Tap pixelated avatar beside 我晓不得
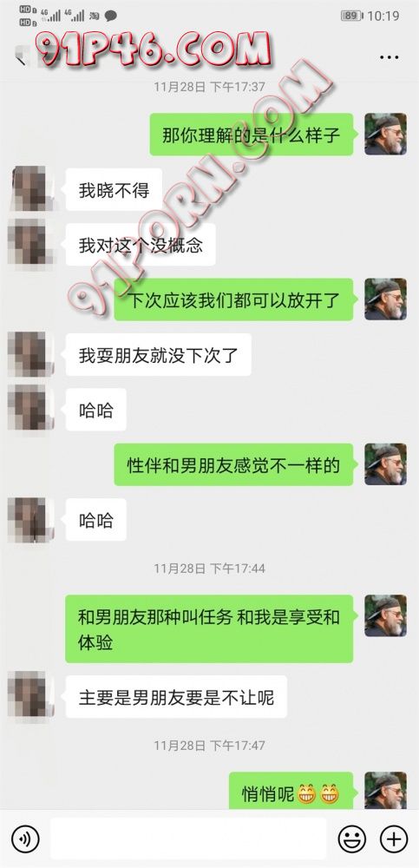 (31, 188)
